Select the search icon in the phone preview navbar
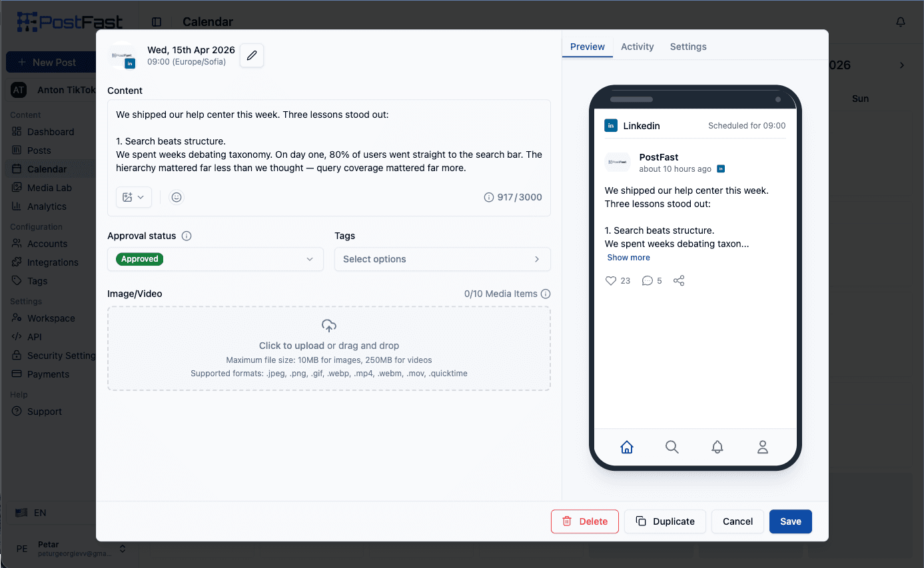This screenshot has height=568, width=924. click(x=672, y=447)
